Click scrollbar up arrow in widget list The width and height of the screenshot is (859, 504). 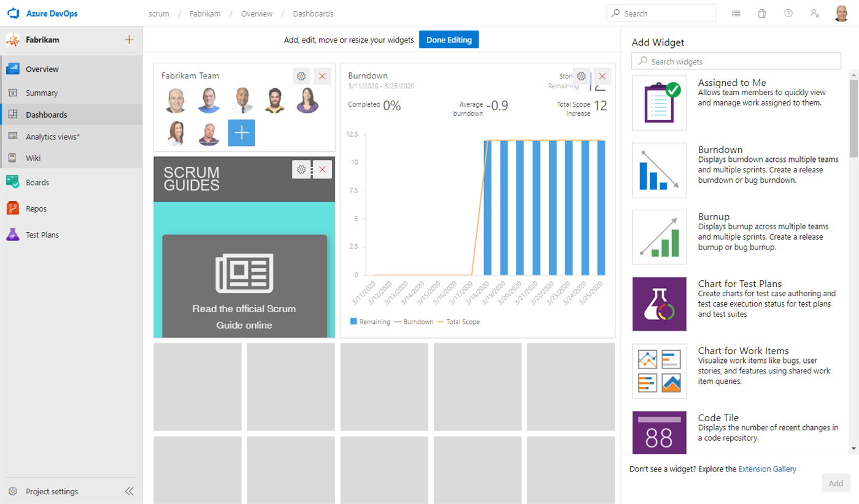point(853,74)
